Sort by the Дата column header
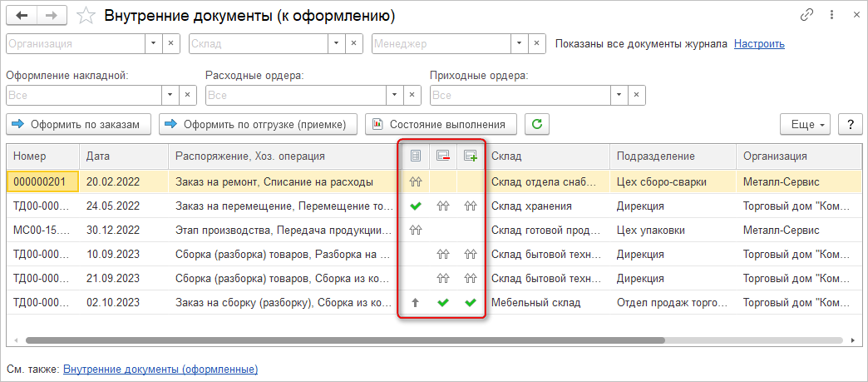Viewport: 868px width, 382px height. pyautogui.click(x=124, y=156)
